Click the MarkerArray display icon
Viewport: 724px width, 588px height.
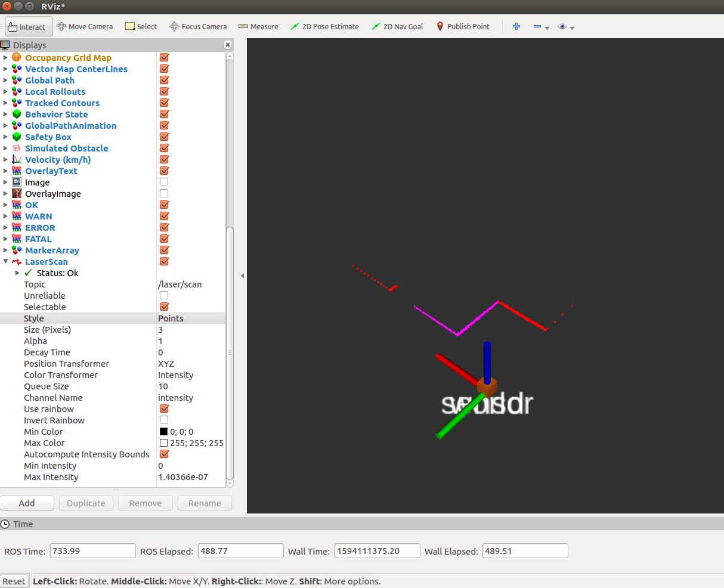pos(17,250)
